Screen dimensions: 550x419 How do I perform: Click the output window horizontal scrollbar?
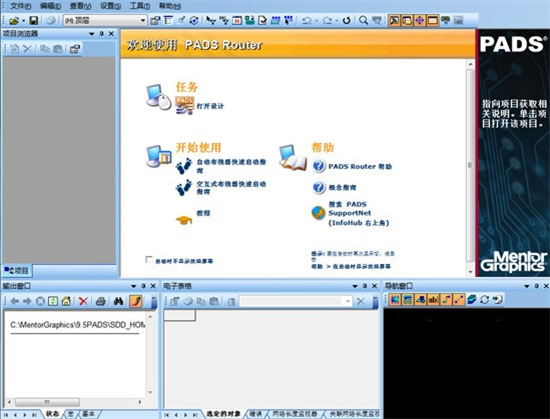(x=75, y=402)
